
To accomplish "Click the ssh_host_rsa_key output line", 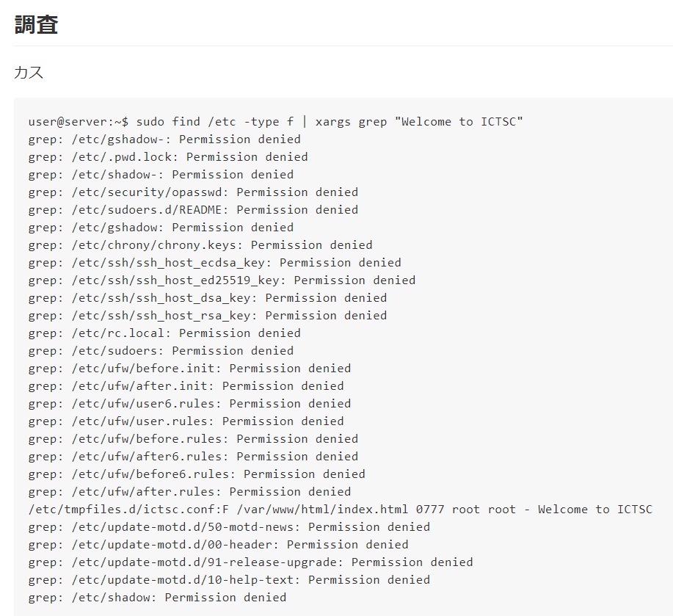I will click(208, 316).
